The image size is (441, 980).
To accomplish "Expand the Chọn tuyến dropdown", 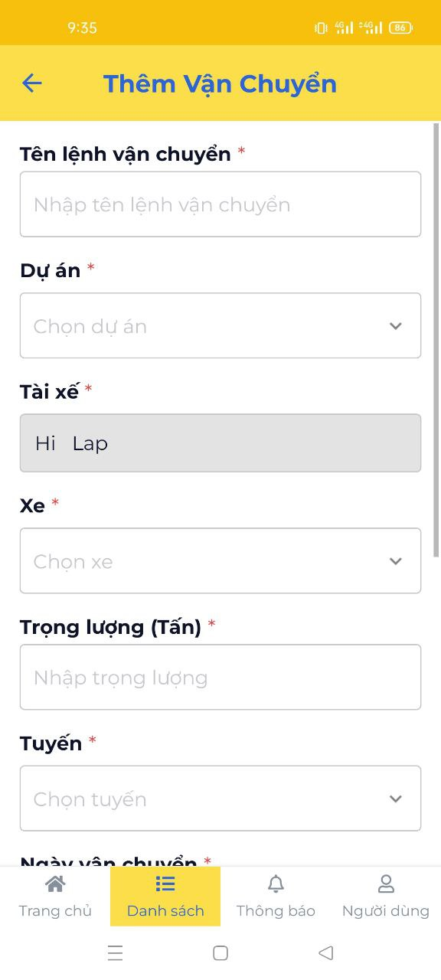I will pyautogui.click(x=220, y=799).
